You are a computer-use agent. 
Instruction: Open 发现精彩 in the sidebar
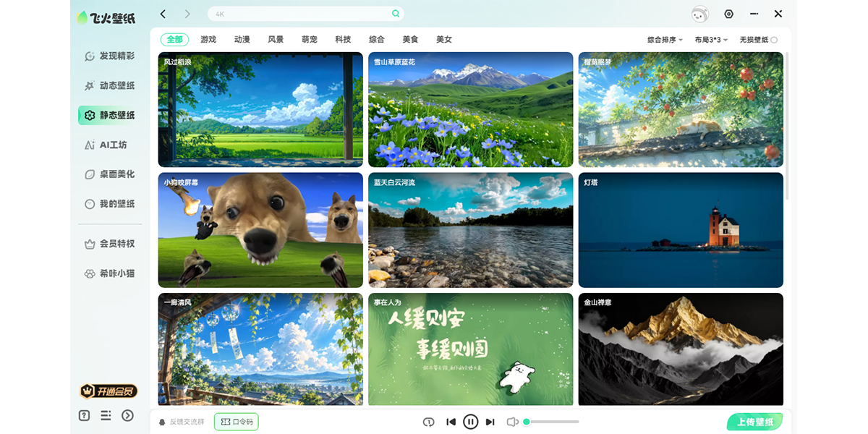pos(110,56)
